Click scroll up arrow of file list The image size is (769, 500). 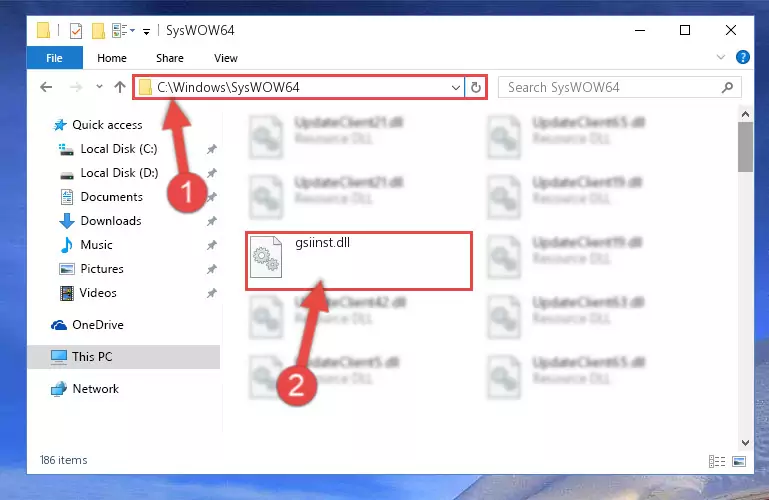(x=745, y=114)
